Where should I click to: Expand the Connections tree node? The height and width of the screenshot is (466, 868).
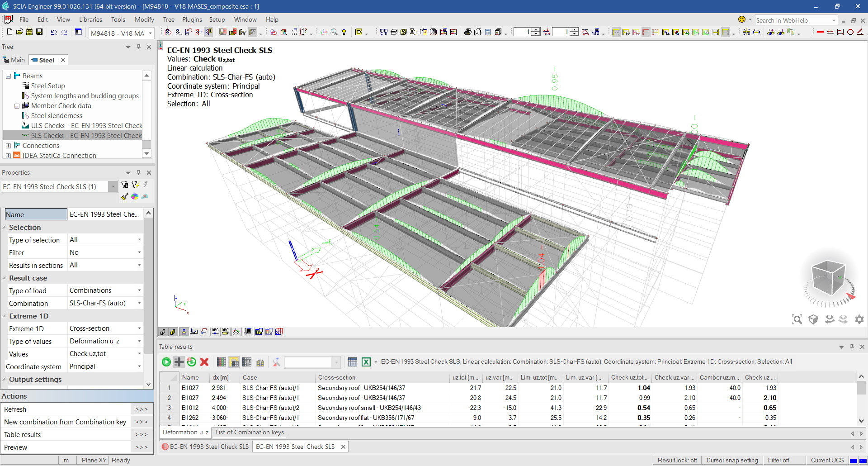tap(8, 146)
